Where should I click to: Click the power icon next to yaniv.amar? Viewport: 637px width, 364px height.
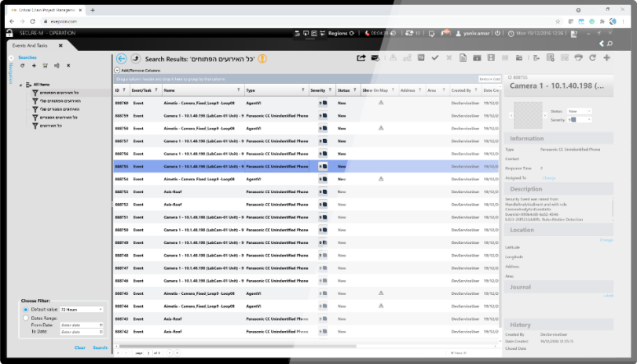(498, 33)
